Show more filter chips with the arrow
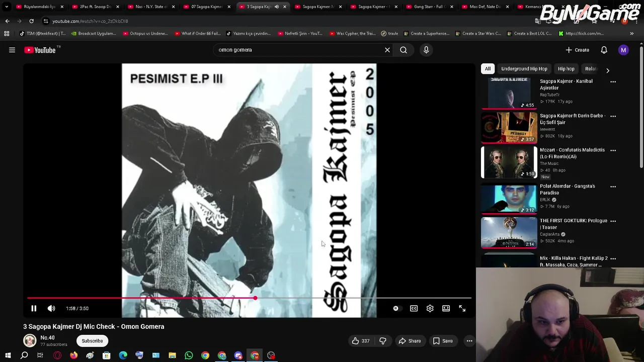This screenshot has height=362, width=644. (x=607, y=70)
